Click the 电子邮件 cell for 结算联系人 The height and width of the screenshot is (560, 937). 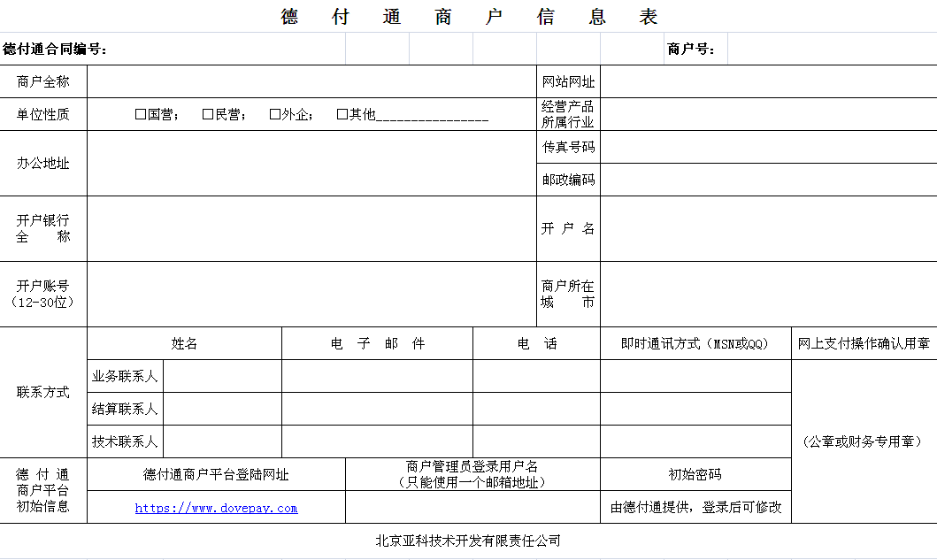[x=377, y=409]
